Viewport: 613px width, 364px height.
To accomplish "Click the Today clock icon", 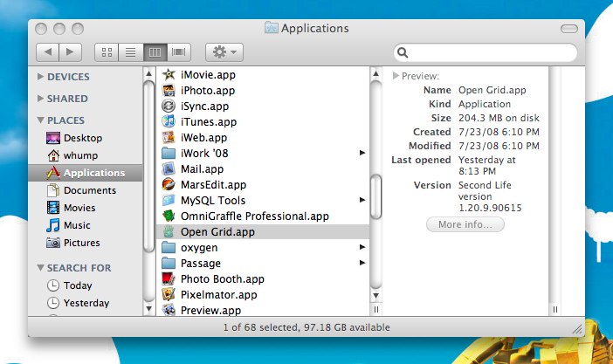I will pyautogui.click(x=53, y=285).
